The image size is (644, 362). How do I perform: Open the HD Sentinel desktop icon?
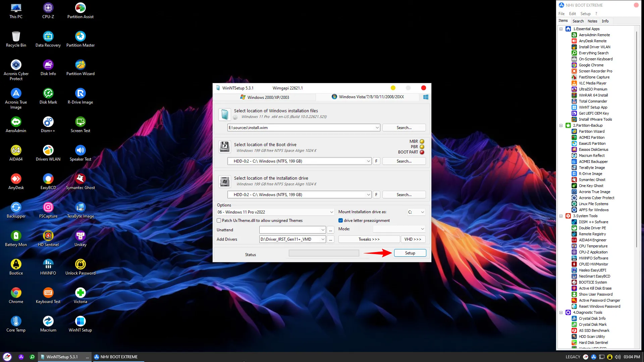[x=48, y=236]
